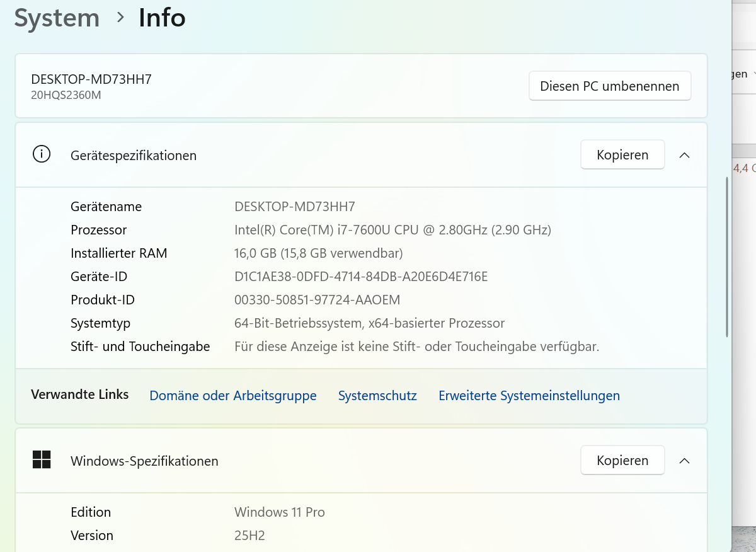Click the Produkt-ID label

pyautogui.click(x=103, y=300)
